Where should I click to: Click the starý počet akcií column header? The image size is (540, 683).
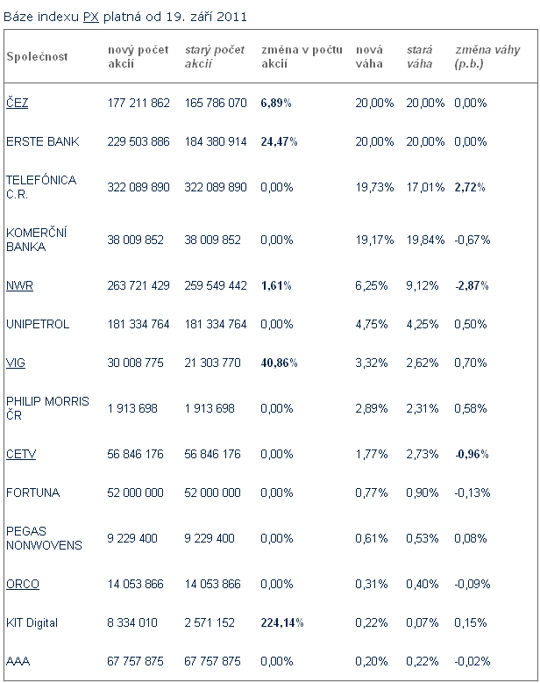tap(214, 57)
